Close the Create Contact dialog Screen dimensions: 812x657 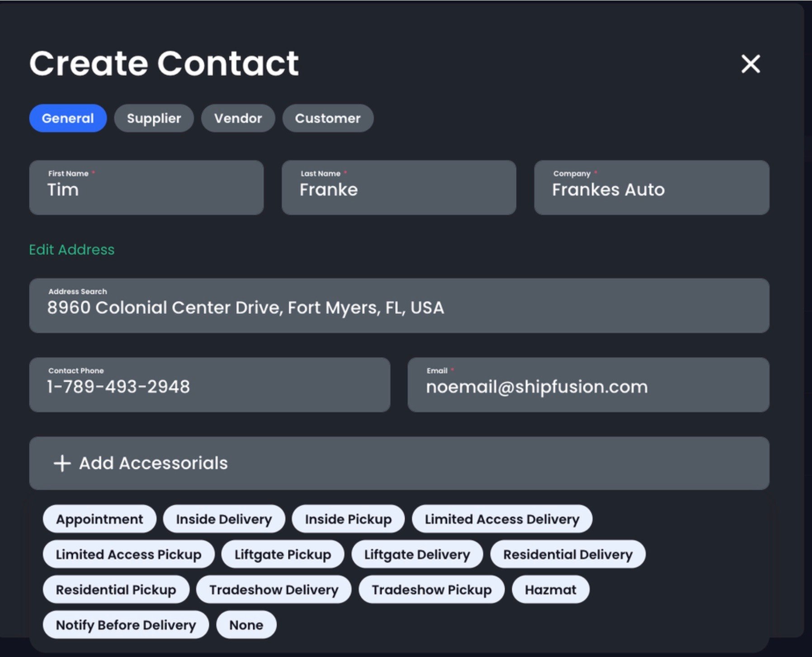pyautogui.click(x=751, y=64)
